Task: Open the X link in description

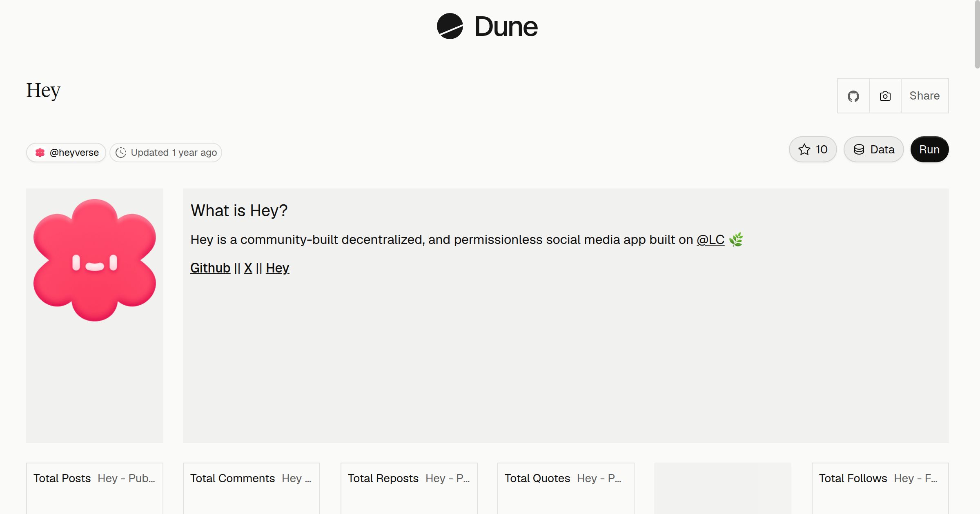Action: pos(248,268)
